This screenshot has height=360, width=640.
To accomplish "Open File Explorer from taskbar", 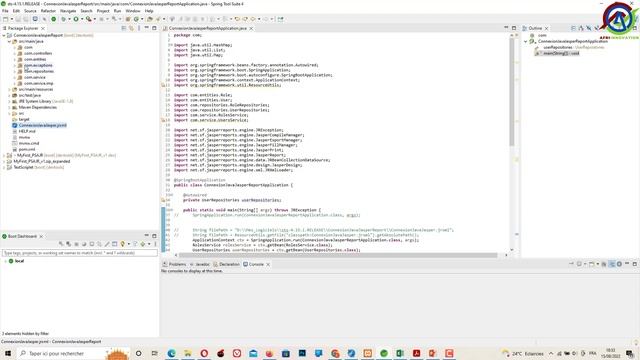I will pos(188,353).
